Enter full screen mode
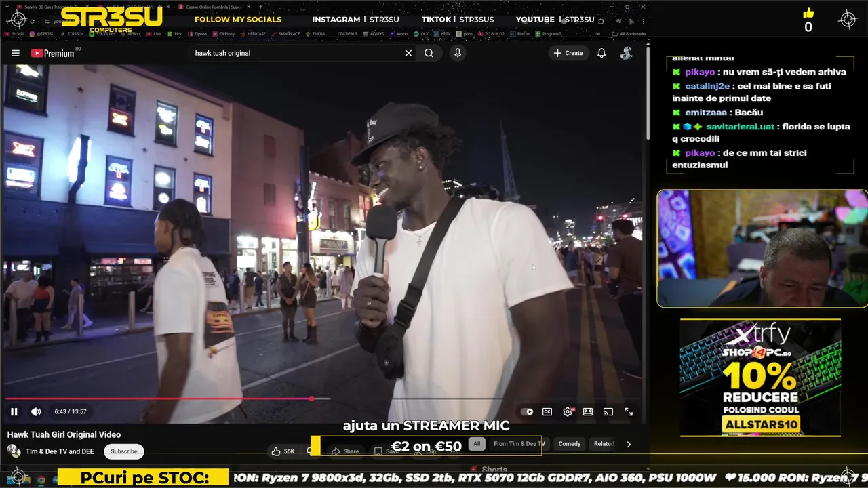 click(629, 411)
